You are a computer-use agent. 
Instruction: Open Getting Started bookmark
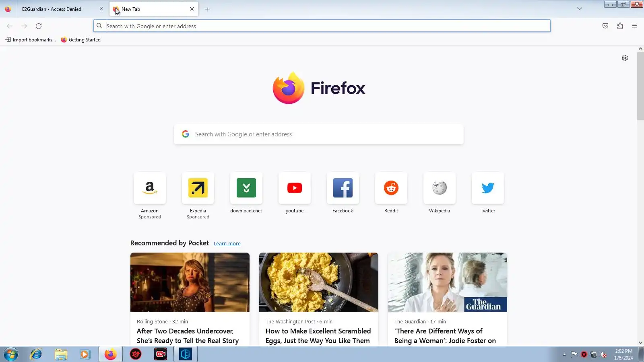tap(80, 40)
